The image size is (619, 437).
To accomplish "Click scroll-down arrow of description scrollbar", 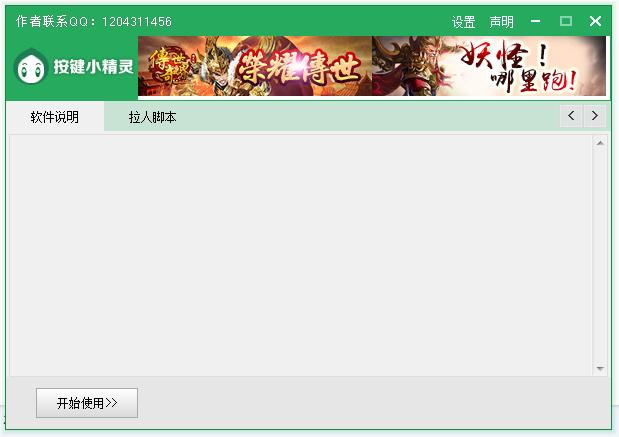I will 600,368.
